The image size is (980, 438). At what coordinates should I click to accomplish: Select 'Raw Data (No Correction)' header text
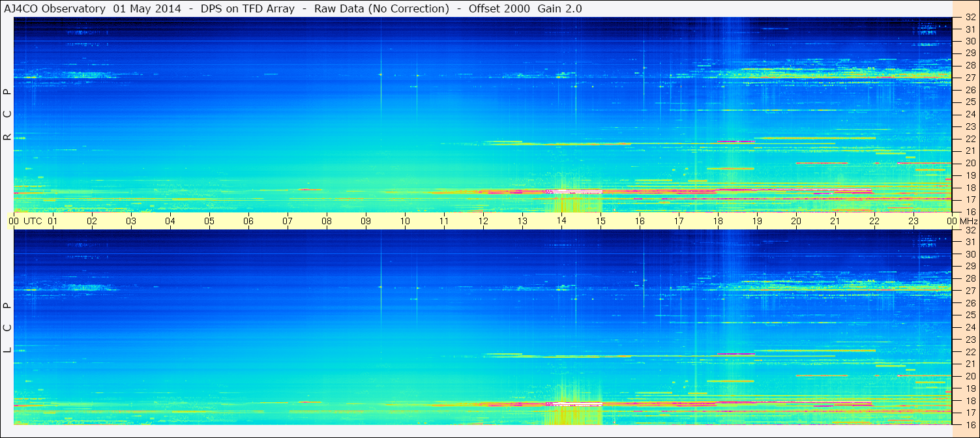(x=381, y=8)
